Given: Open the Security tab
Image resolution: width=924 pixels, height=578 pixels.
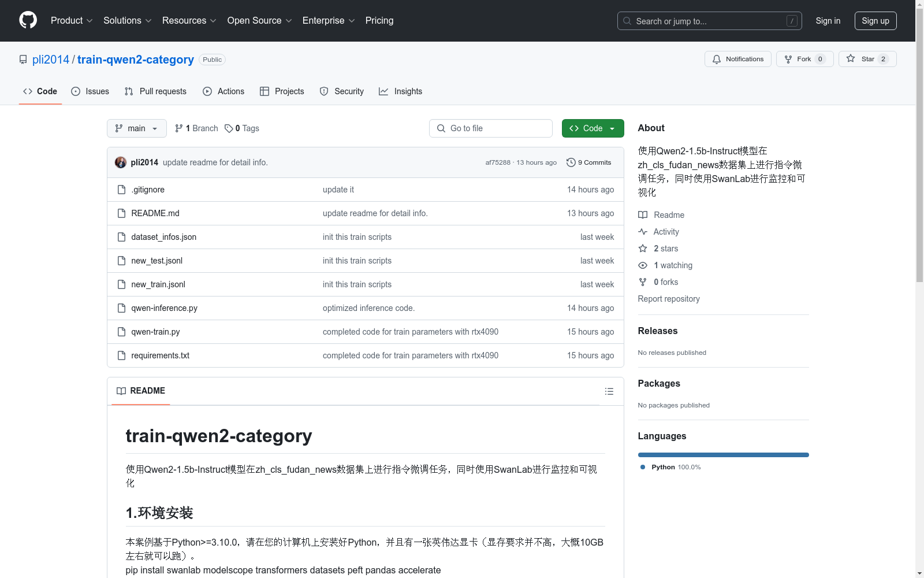Looking at the screenshot, I should pyautogui.click(x=342, y=91).
